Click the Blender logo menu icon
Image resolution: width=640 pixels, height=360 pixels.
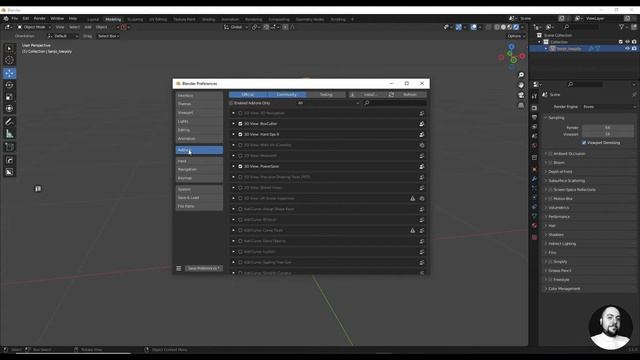[6, 18]
